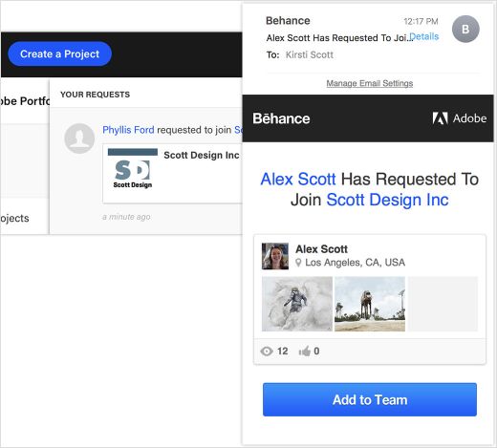Click the Behance logo in email banner
The height and width of the screenshot is (448, 497).
pos(281,118)
